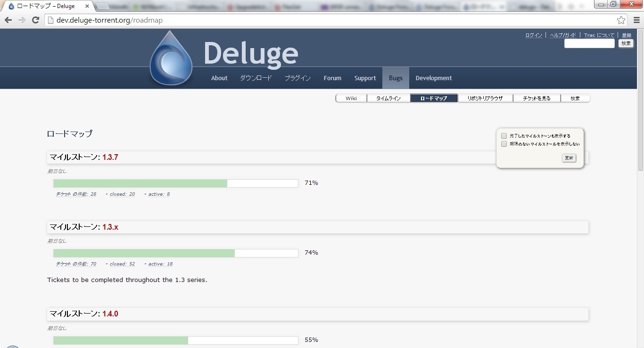Open milestone 1.3.7 link
Screen dimensions: 644x348
[110, 157]
